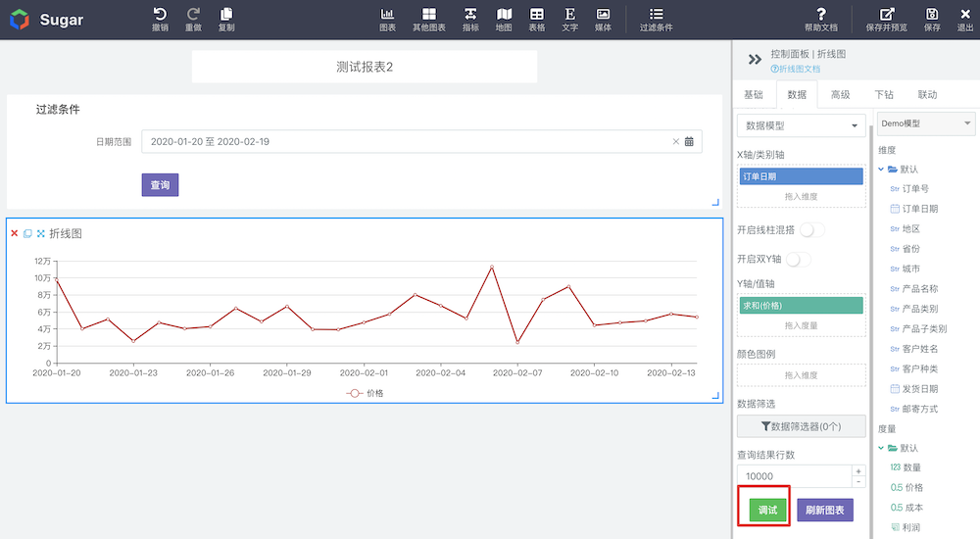
Task: Delete the line chart with red X
Action: (15, 233)
